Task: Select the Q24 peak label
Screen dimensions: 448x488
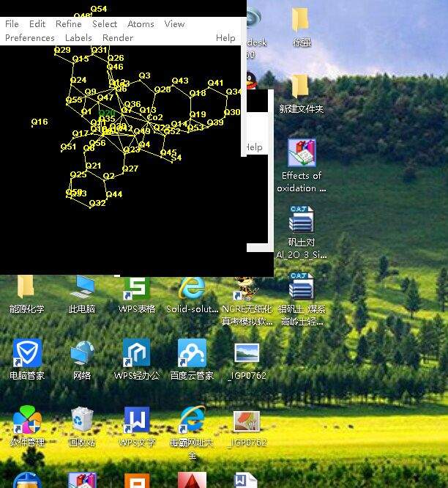Action: (78, 80)
